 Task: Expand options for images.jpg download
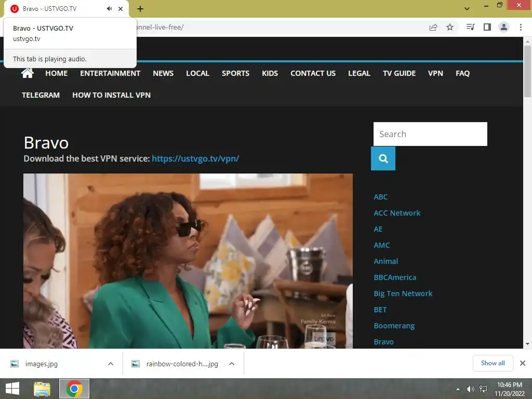coord(111,364)
